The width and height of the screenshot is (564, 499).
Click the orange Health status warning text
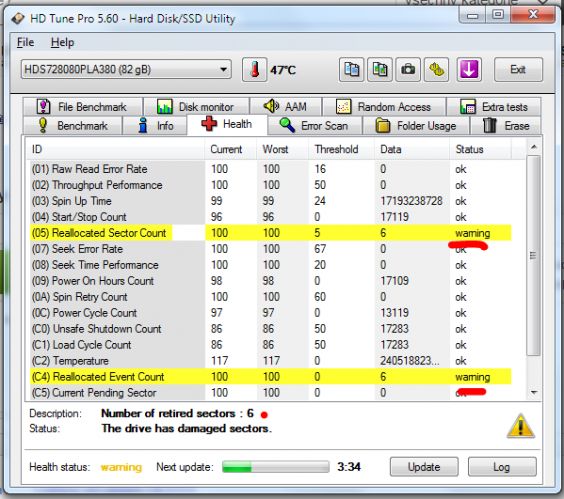click(121, 467)
